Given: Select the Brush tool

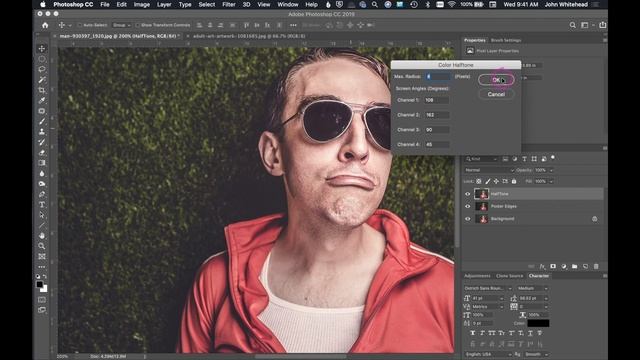Looking at the screenshot, I should tap(42, 121).
